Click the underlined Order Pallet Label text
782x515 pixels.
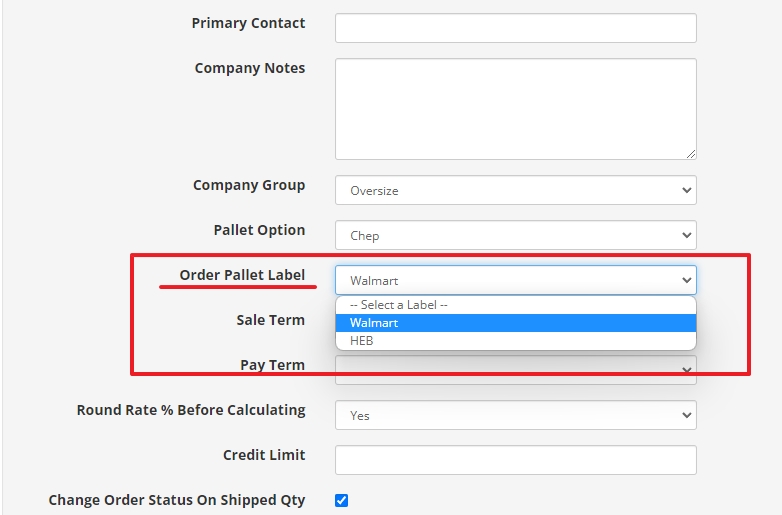[242, 275]
